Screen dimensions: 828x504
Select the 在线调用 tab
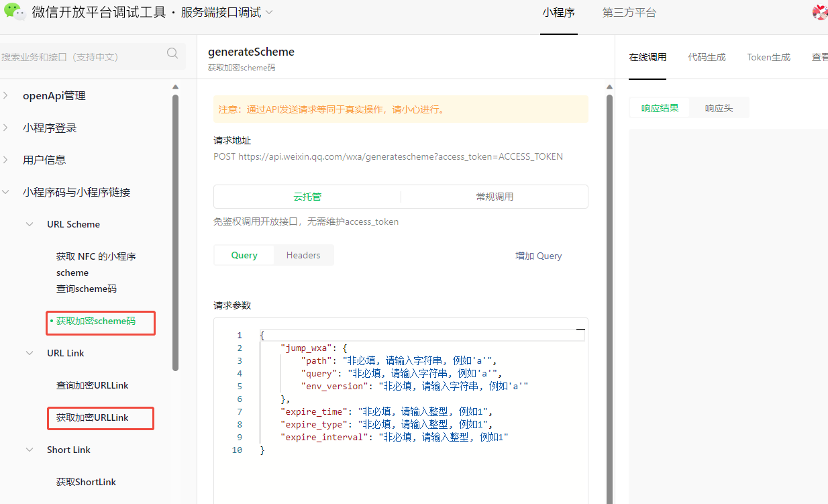pyautogui.click(x=648, y=57)
